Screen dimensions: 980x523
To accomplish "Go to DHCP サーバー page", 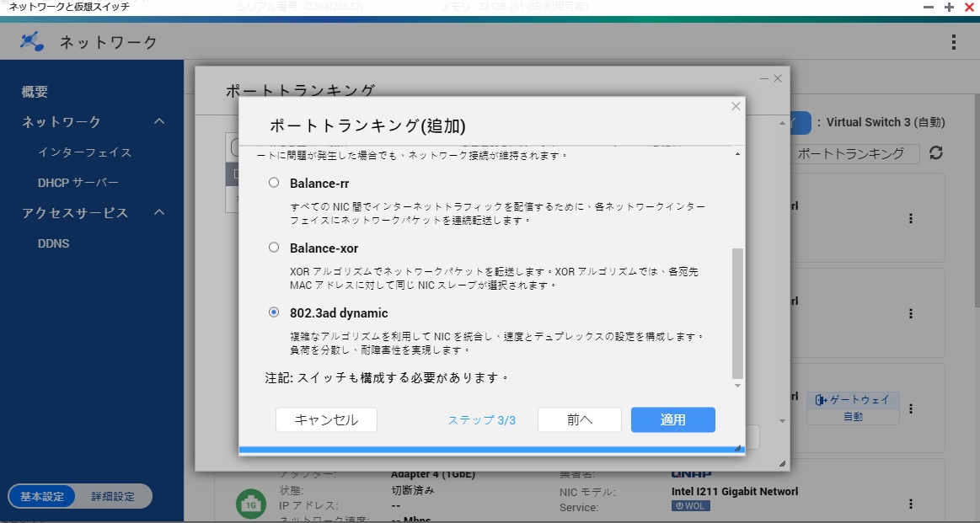I will pos(78,183).
